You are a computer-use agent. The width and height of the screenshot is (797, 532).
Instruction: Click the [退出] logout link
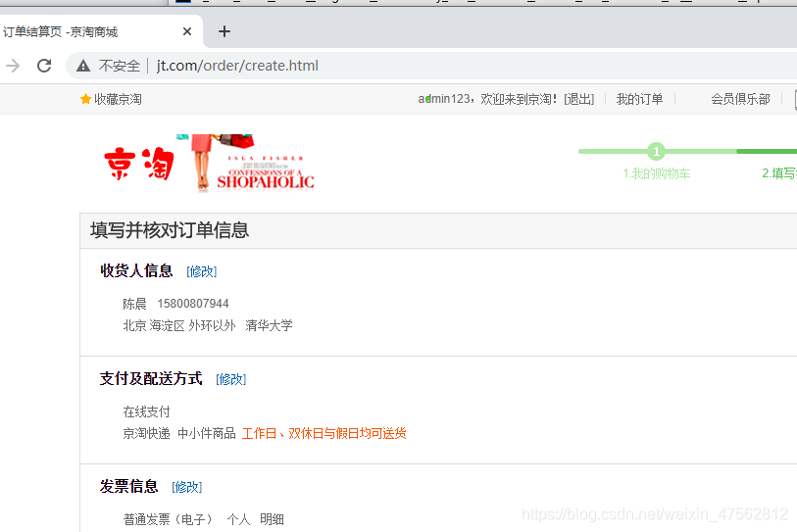tap(579, 99)
